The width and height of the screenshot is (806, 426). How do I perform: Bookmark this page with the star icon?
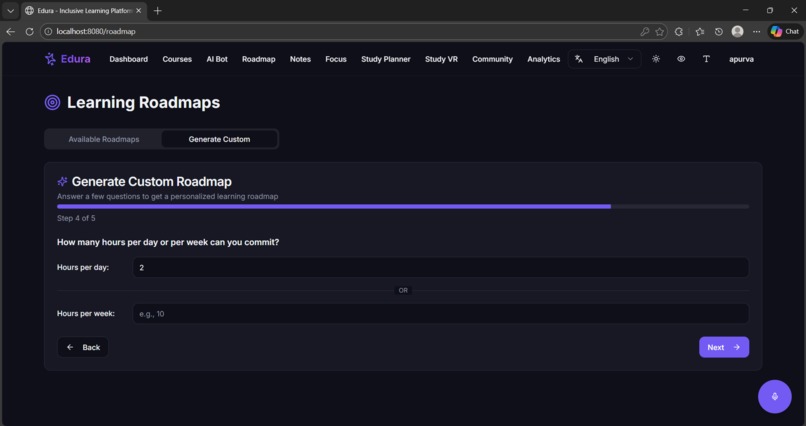pos(660,31)
